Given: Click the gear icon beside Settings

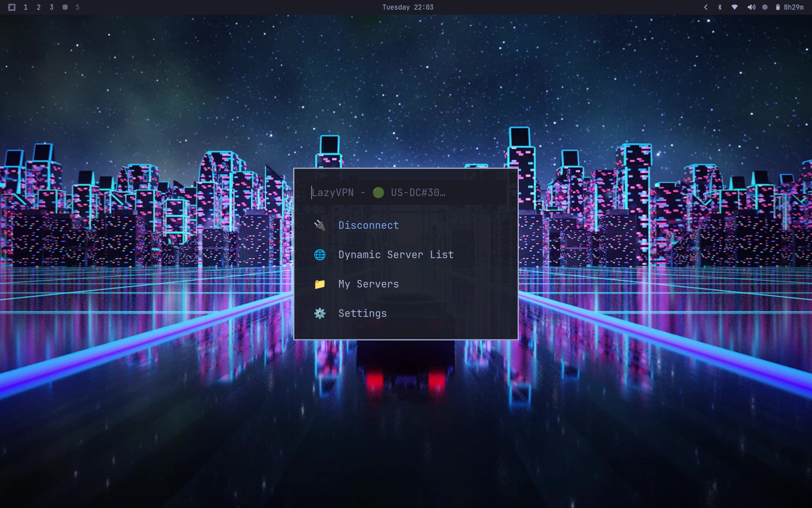Looking at the screenshot, I should (320, 313).
